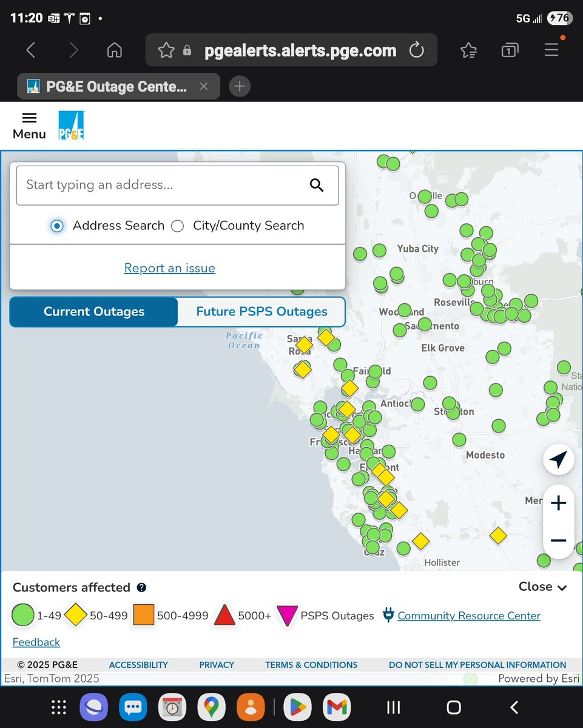The image size is (583, 728).
Task: Open the Android app drawer grid icon
Action: (59, 707)
